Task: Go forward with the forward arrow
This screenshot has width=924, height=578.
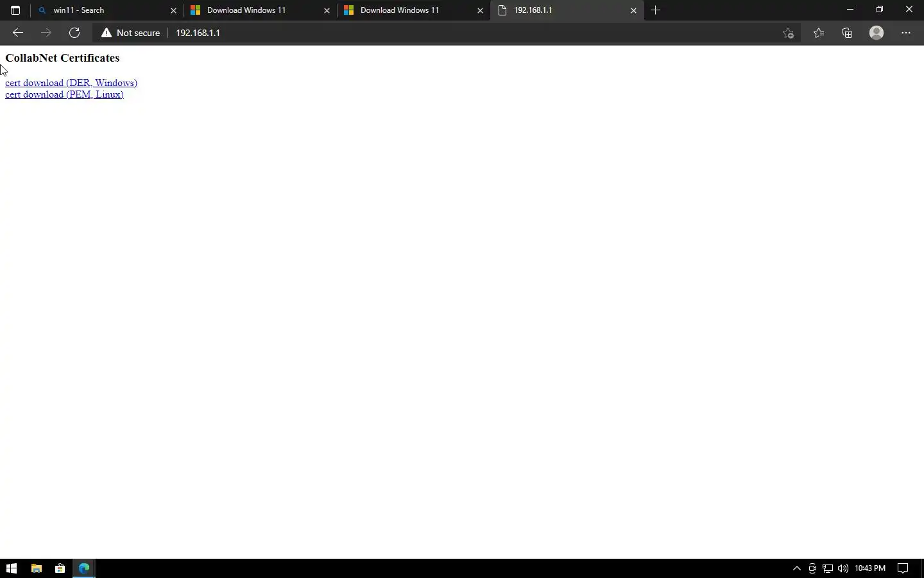Action: tap(46, 33)
